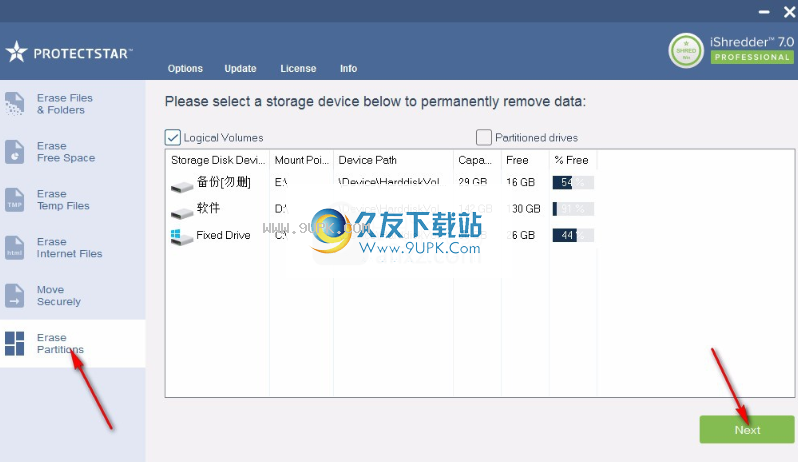Select the Erase Partitions section label
The width and height of the screenshot is (798, 462).
coord(60,343)
